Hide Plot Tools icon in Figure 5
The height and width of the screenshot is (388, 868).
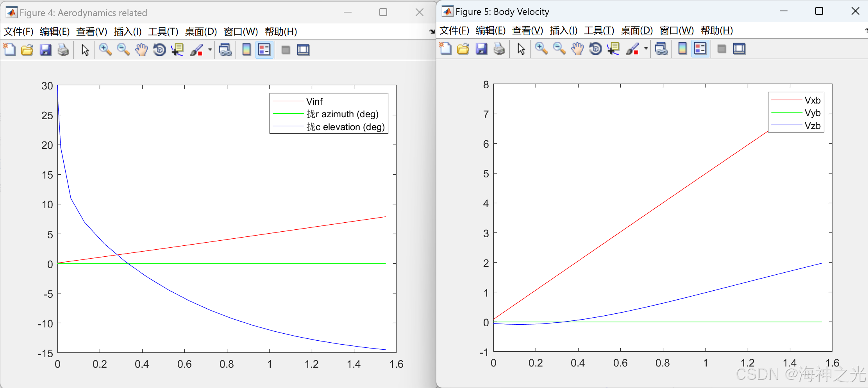(x=722, y=48)
